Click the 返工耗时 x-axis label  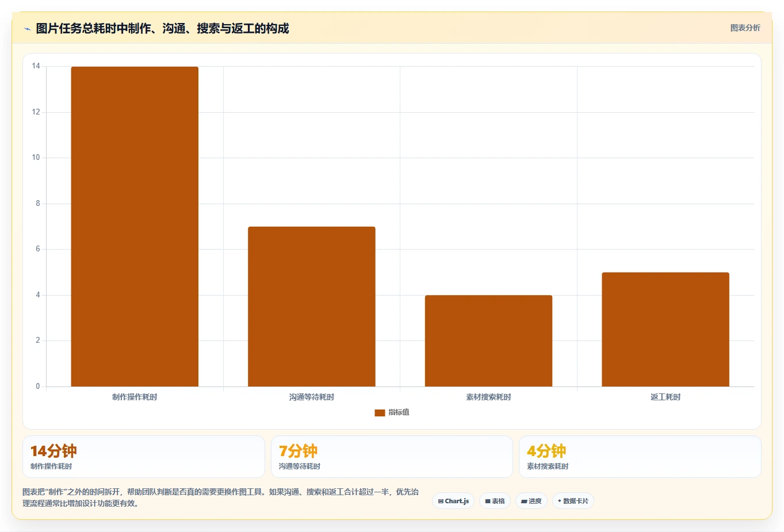pos(666,397)
